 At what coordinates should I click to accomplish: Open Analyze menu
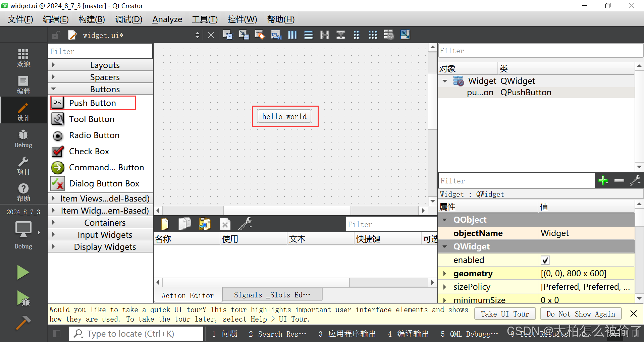167,19
